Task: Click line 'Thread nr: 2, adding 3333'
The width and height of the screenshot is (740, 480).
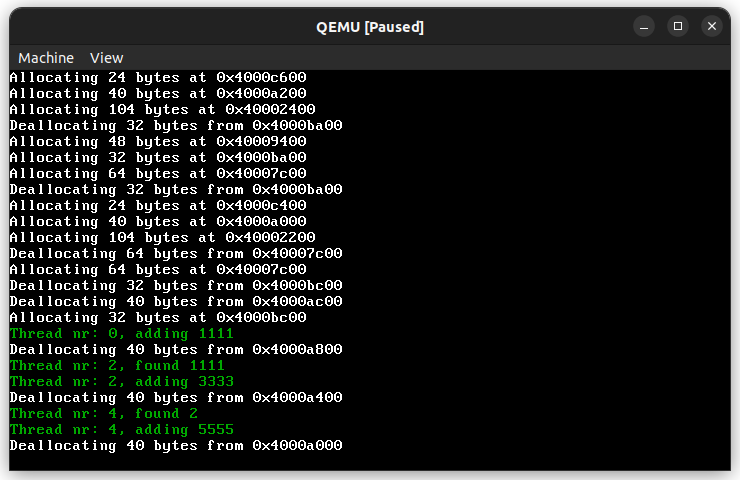Action: coord(122,382)
